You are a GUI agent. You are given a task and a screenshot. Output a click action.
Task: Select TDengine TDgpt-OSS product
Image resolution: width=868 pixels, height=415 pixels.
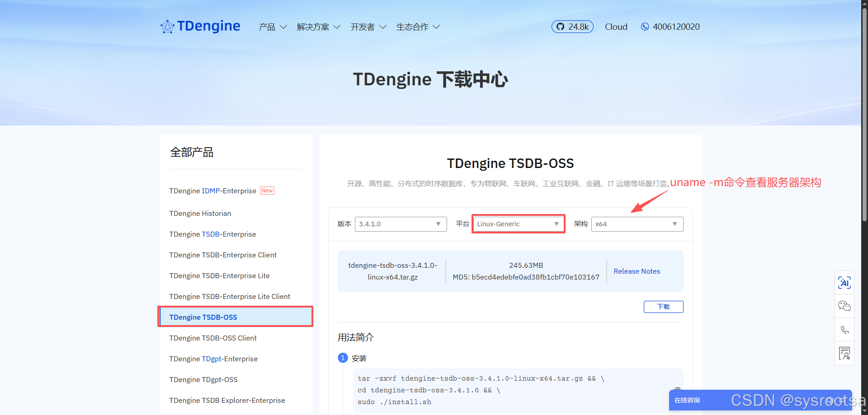click(x=203, y=379)
